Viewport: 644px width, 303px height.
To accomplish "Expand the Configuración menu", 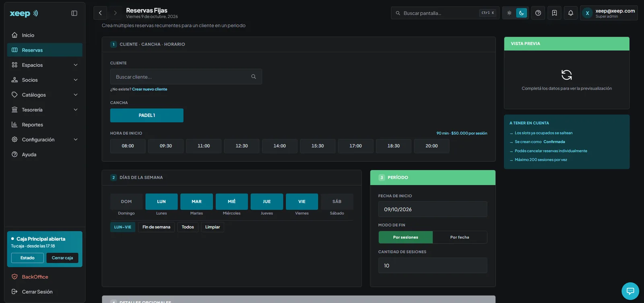I will [45, 139].
